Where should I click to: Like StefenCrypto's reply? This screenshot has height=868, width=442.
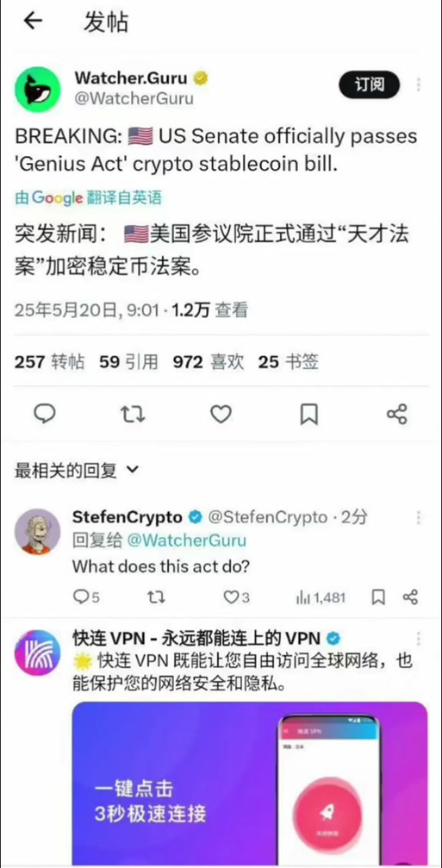pos(236,597)
